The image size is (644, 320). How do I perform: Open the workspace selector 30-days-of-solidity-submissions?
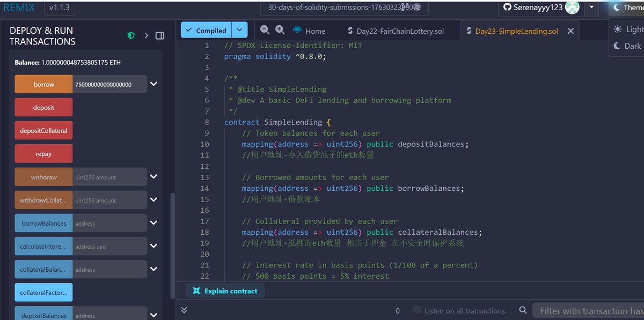345,8
